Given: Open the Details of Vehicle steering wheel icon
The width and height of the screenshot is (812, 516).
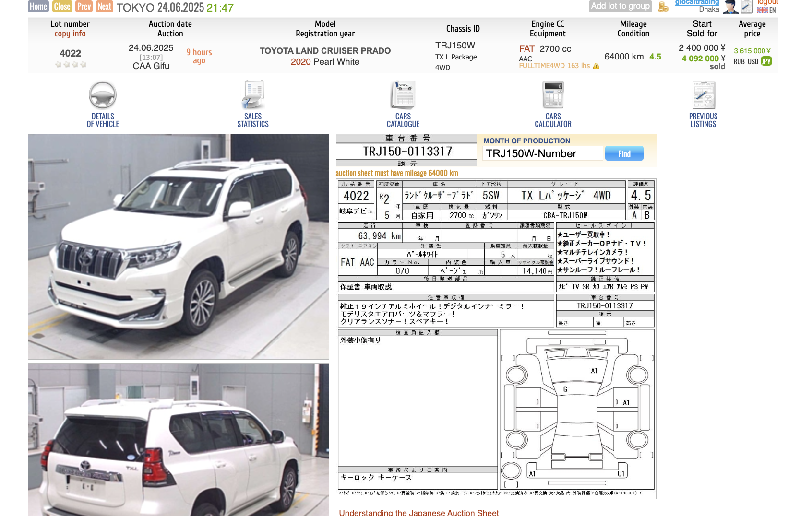Looking at the screenshot, I should coord(103,95).
